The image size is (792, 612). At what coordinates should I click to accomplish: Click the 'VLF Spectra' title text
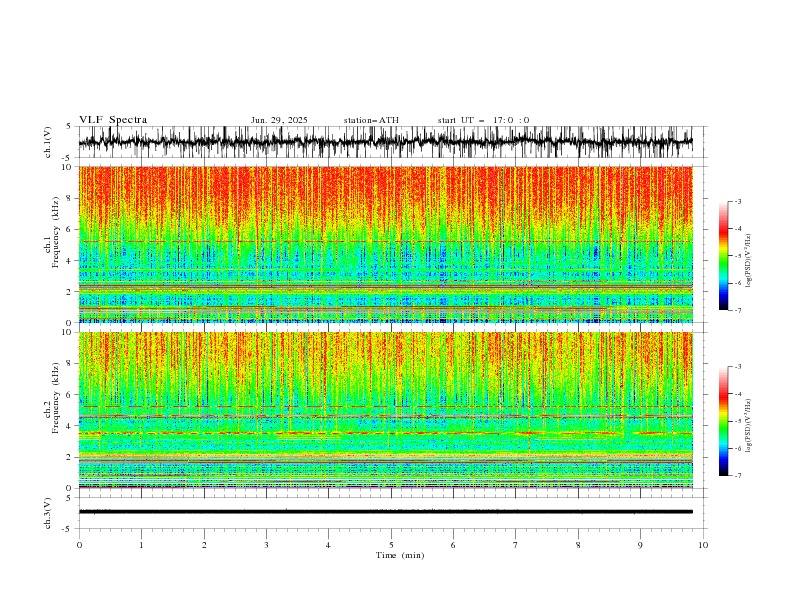click(113, 120)
